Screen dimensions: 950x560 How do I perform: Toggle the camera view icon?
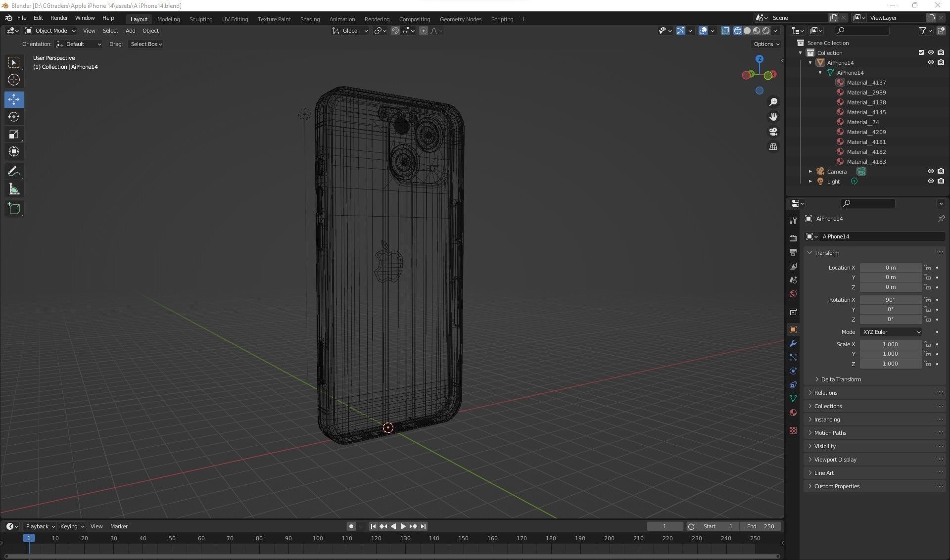pyautogui.click(x=773, y=132)
